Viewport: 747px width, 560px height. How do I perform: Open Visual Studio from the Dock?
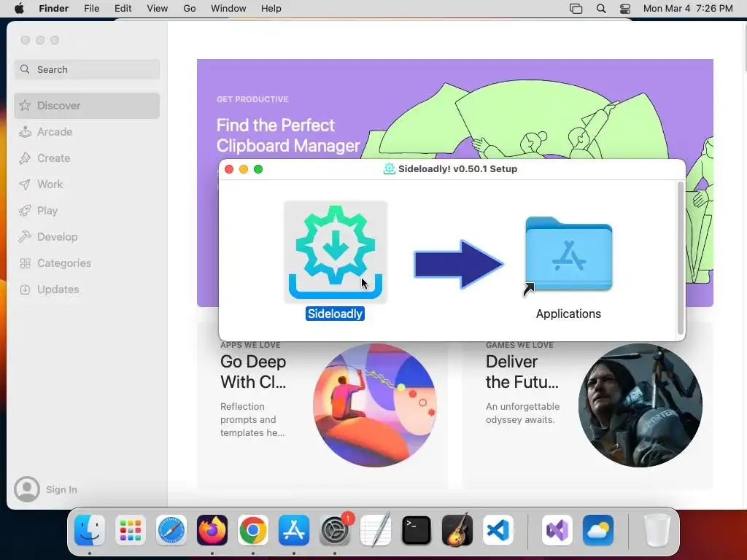557,530
